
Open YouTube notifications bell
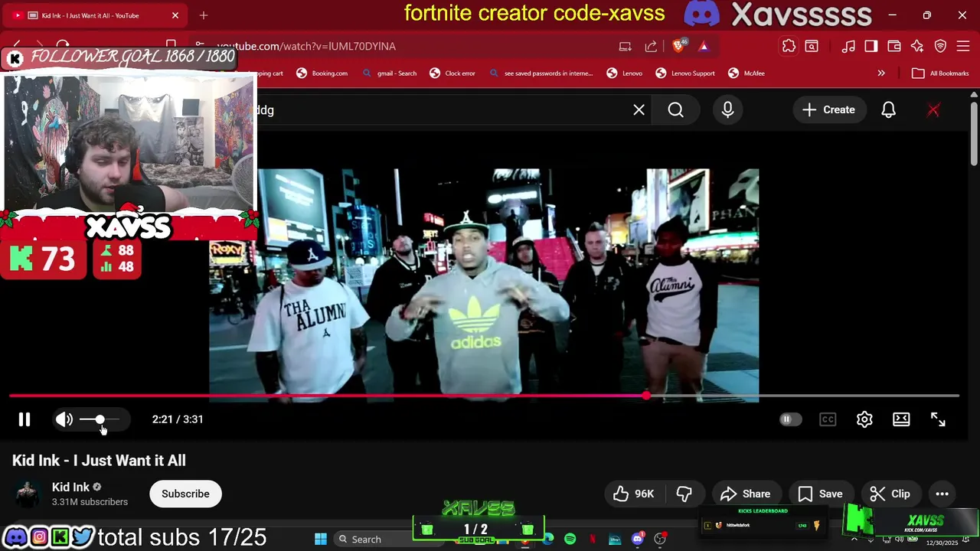coord(888,110)
